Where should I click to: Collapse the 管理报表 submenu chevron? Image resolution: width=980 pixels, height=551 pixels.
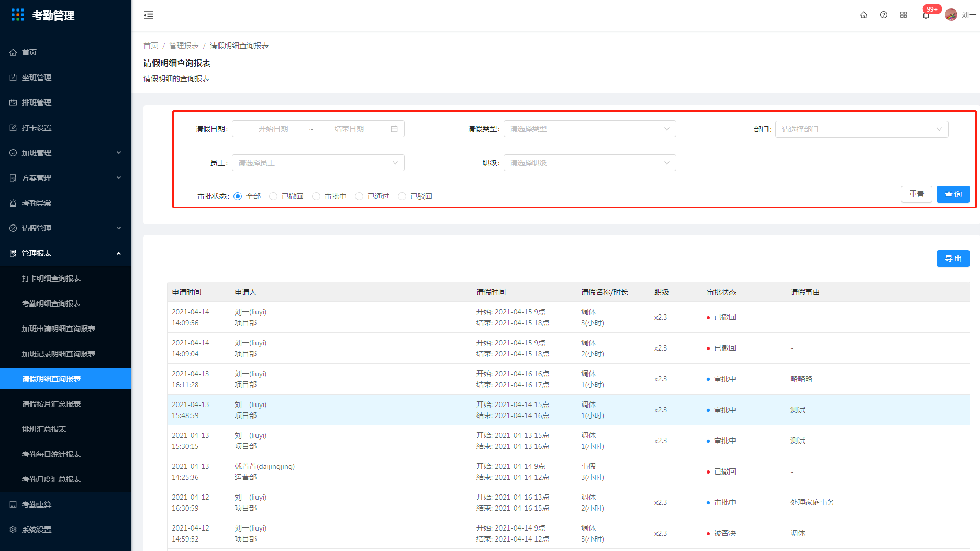pos(119,253)
